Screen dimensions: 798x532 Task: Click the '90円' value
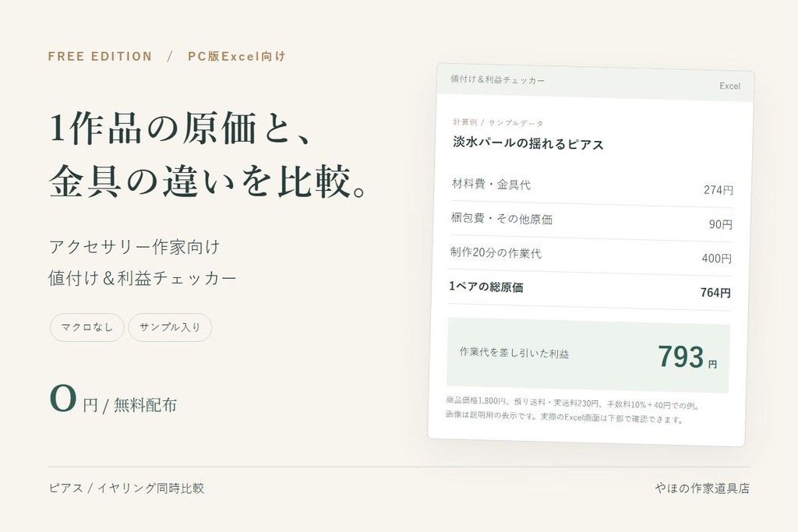coord(721,224)
